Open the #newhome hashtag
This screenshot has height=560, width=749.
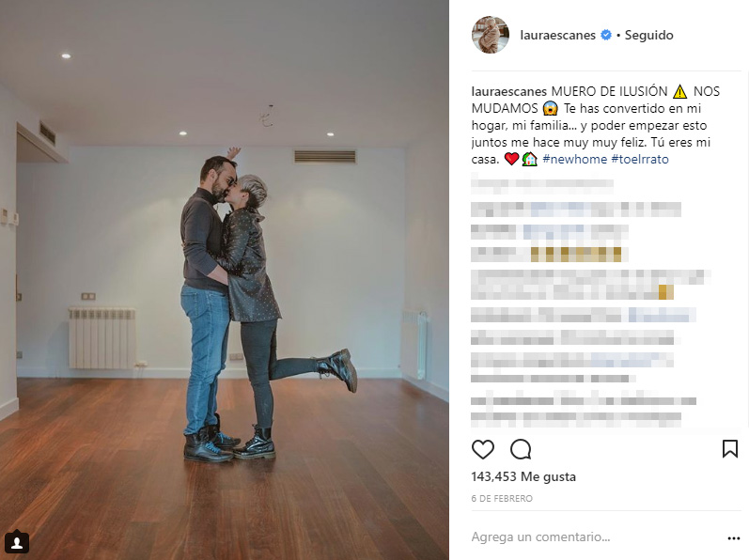(x=574, y=159)
